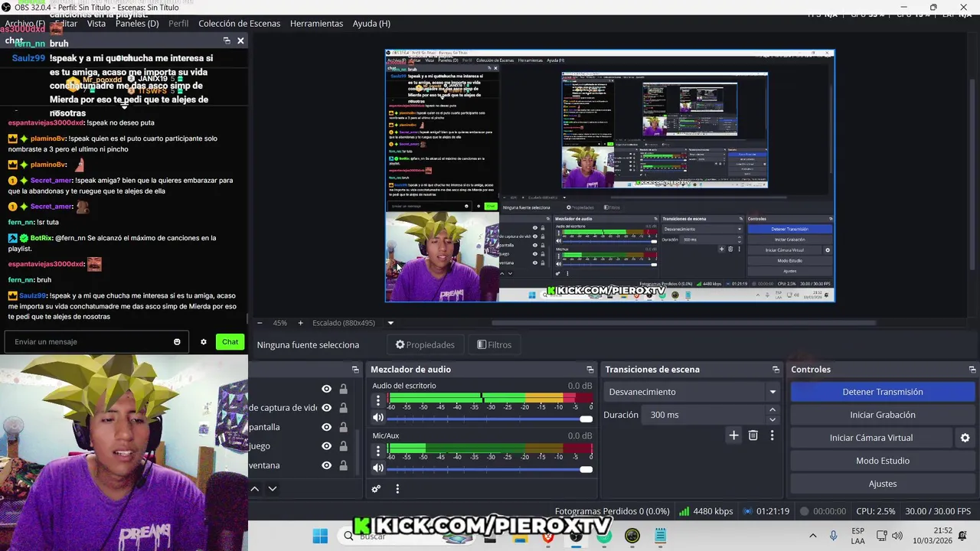Open the Desvanecimiento transition dropdown

pyautogui.click(x=691, y=392)
